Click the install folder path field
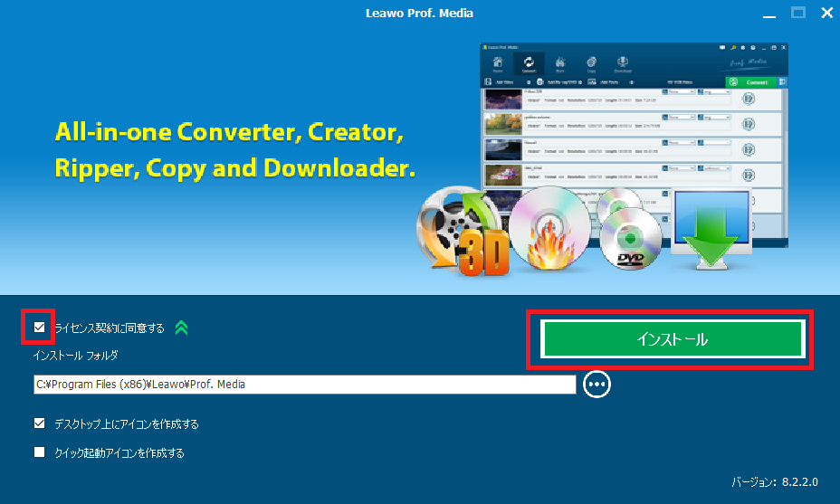 tap(304, 385)
